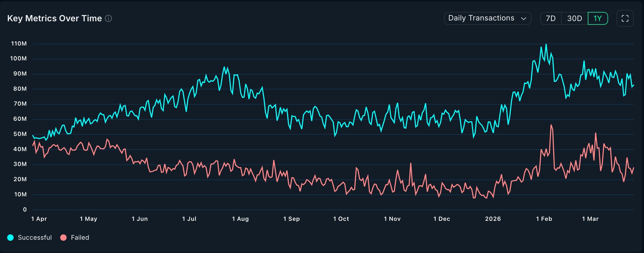Click the chevron on Daily Transactions selector
Screen dimensions: 644x253
point(524,18)
